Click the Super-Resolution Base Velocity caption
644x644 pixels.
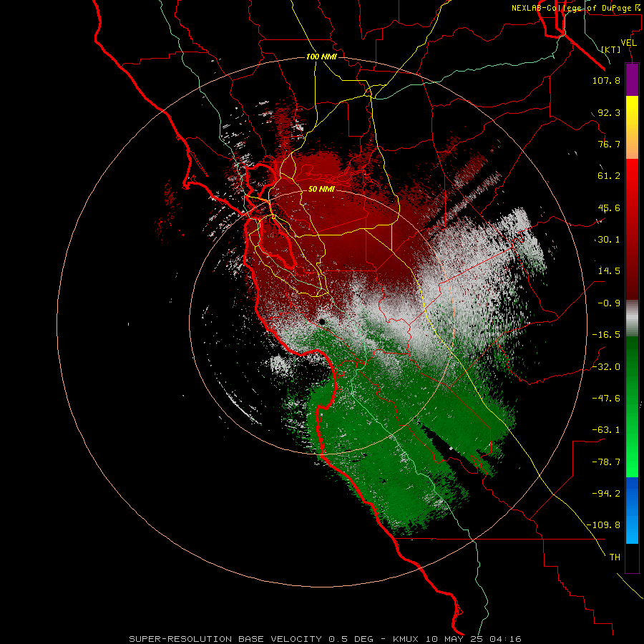(x=326, y=639)
